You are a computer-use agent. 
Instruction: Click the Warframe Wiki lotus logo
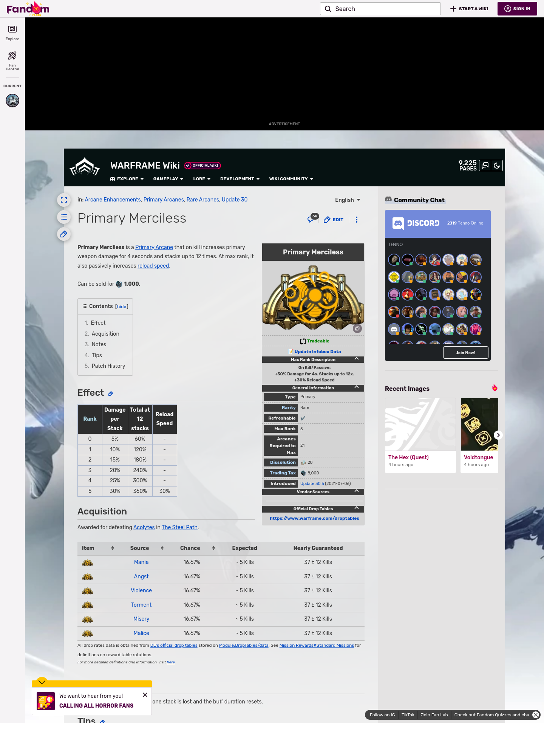(85, 167)
